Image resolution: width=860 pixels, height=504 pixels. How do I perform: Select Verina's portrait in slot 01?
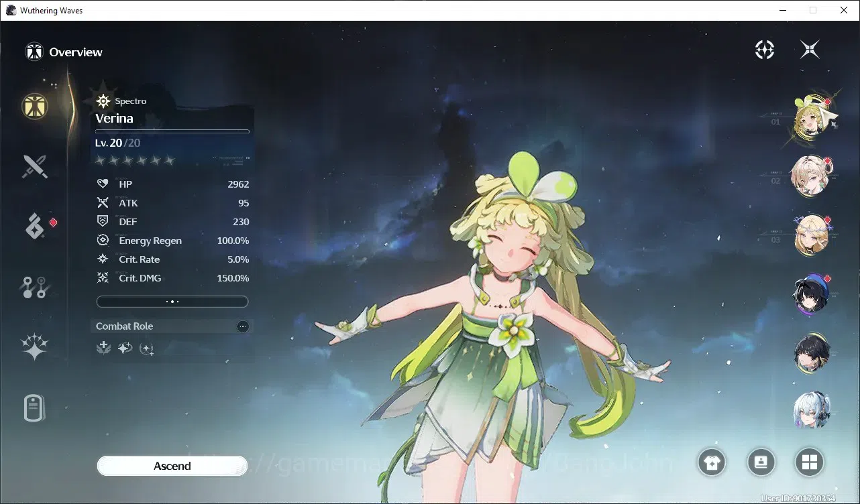(812, 118)
